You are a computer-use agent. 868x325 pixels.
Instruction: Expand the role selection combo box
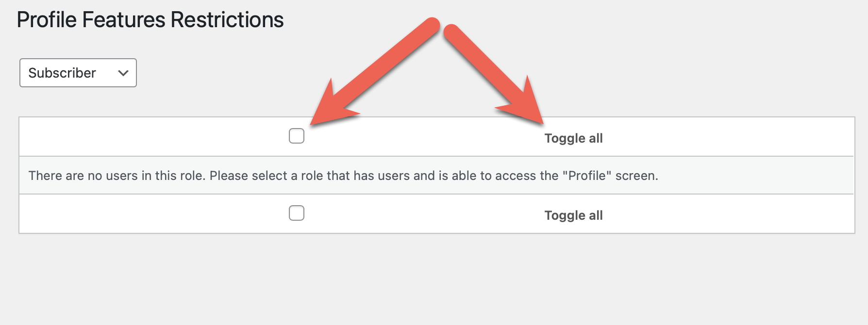click(78, 73)
